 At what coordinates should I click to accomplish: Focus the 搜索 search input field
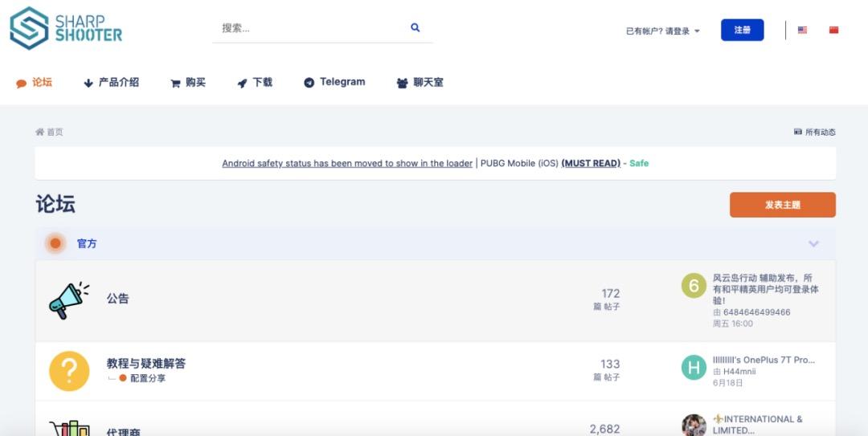click(x=313, y=27)
